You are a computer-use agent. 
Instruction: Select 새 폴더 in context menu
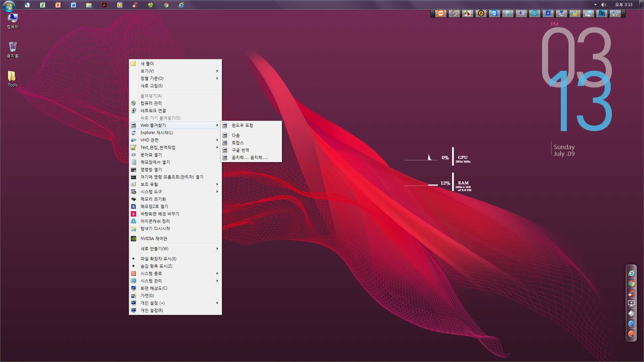tap(175, 64)
